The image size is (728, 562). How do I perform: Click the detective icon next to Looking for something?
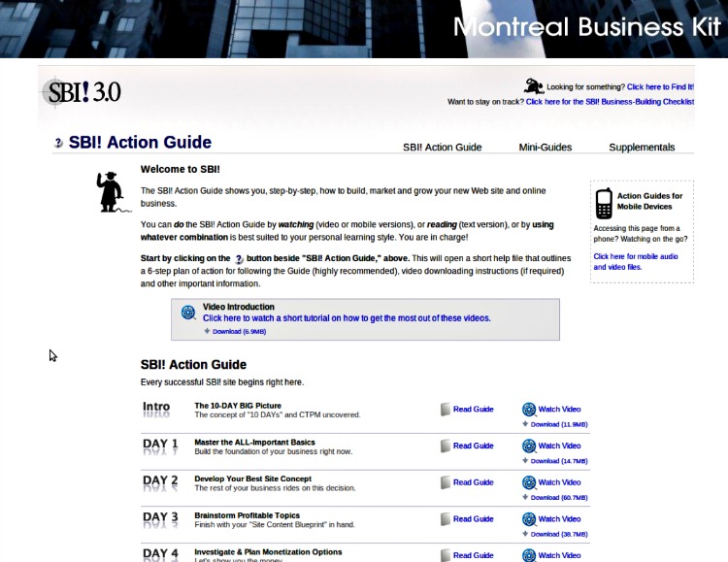pos(534,86)
